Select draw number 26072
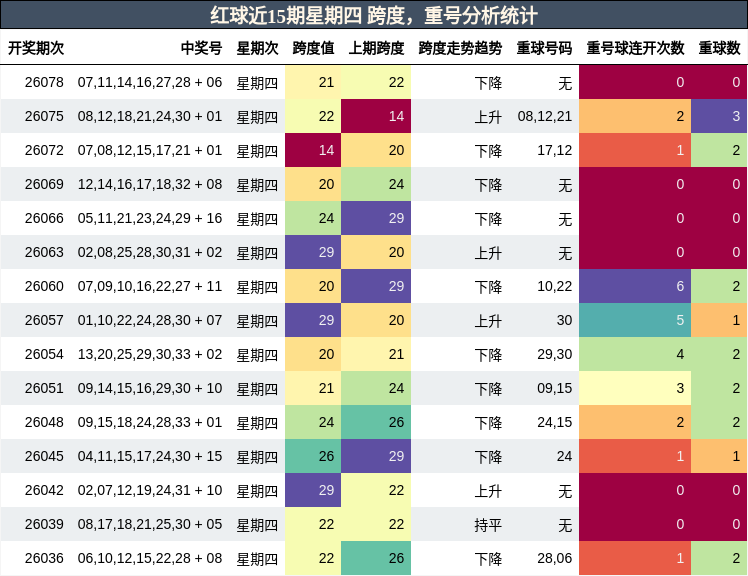 (44, 150)
